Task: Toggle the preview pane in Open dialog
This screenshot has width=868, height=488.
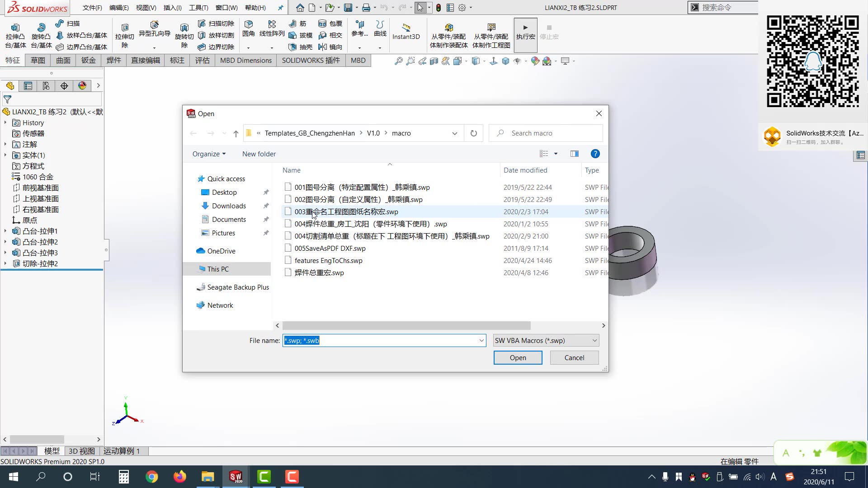Action: 575,154
